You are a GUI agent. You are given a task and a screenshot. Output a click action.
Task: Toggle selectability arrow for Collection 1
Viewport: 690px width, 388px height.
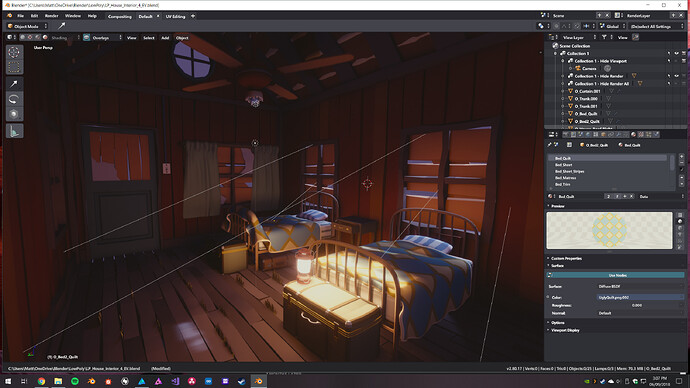[x=669, y=53]
